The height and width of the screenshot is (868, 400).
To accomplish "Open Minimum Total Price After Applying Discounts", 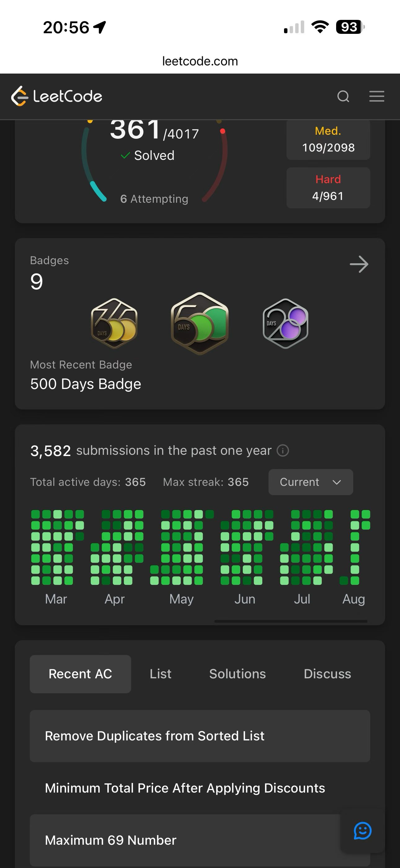I will point(200,788).
